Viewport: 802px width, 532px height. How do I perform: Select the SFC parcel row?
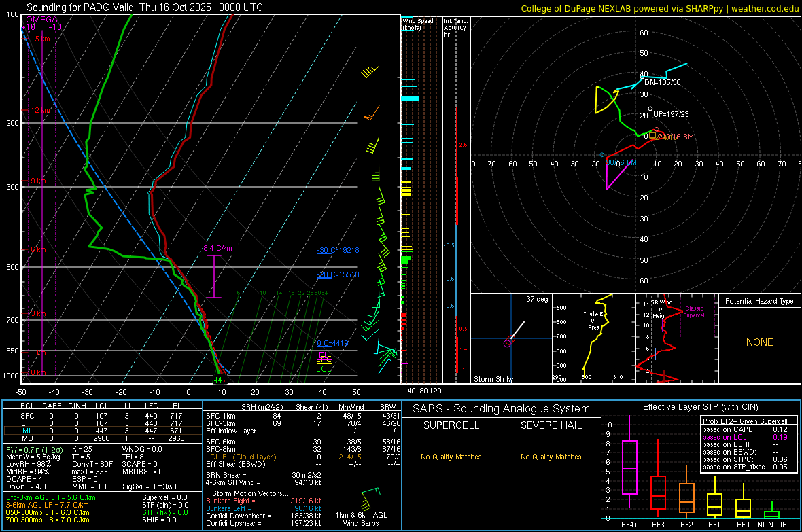click(x=101, y=416)
